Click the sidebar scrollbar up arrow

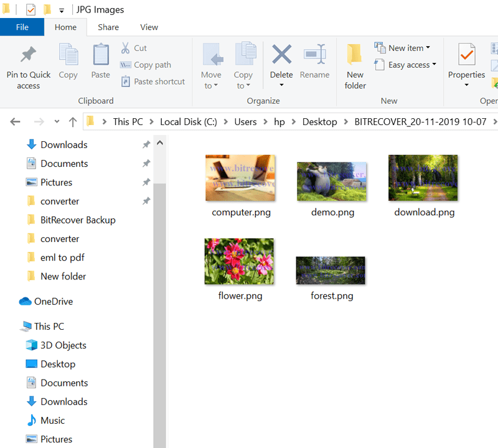click(x=159, y=144)
